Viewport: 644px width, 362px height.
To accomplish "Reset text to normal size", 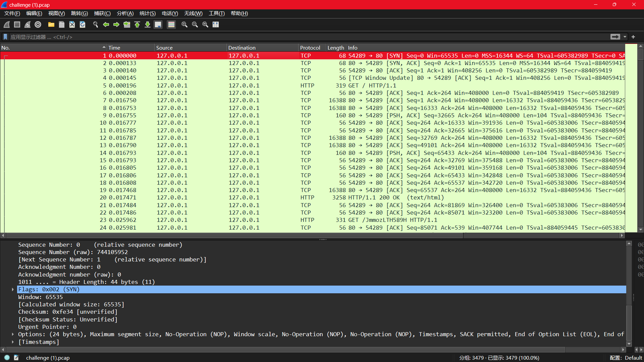I will tap(205, 24).
